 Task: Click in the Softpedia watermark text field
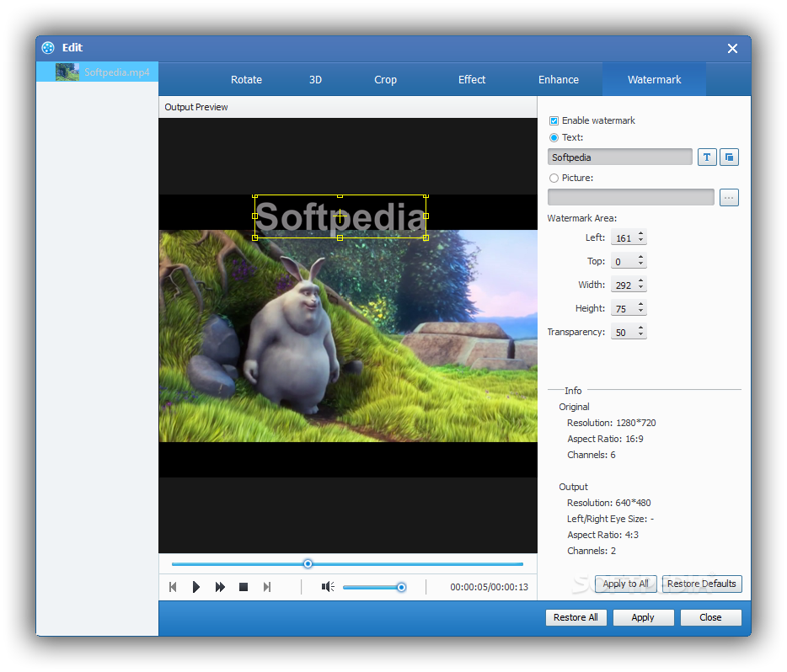coord(620,157)
